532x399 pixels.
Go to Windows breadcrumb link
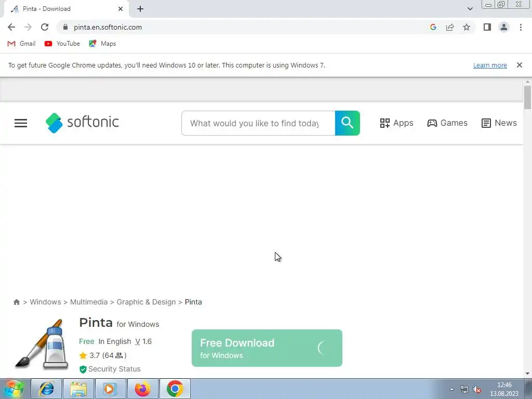click(x=46, y=302)
